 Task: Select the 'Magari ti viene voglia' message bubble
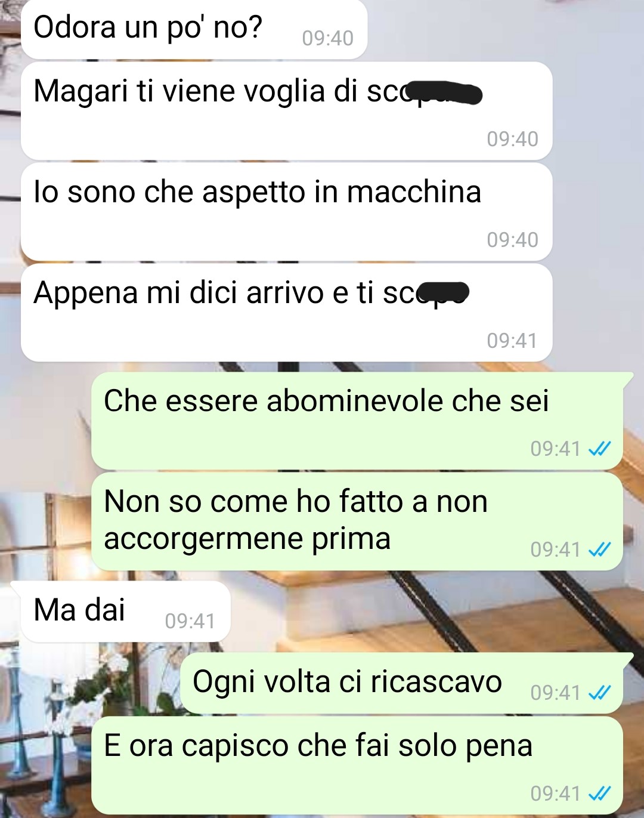click(x=286, y=110)
